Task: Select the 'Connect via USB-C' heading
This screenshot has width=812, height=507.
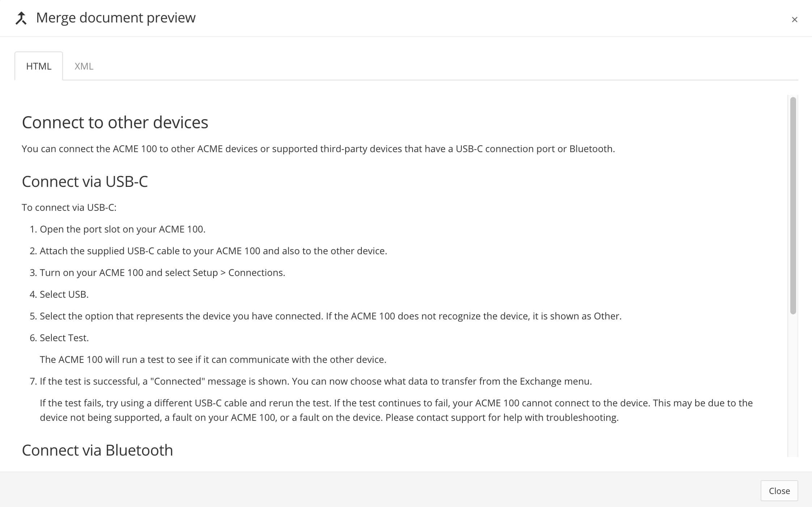Action: coord(85,181)
